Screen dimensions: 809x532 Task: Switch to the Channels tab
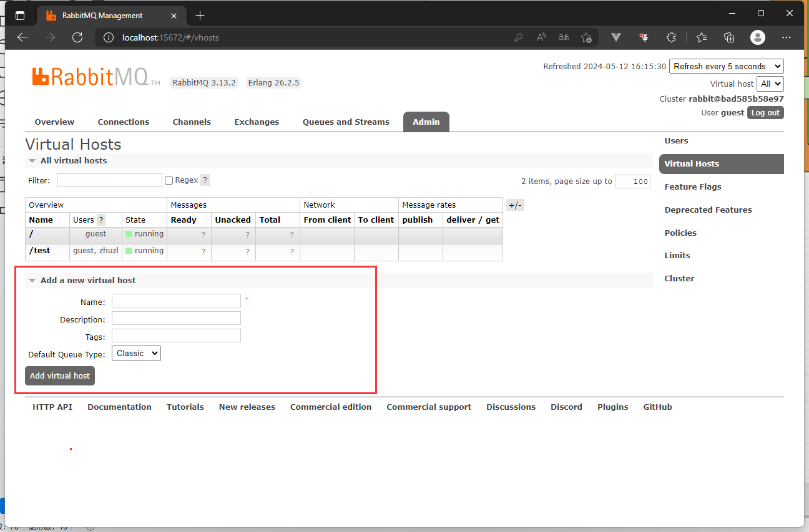click(192, 122)
